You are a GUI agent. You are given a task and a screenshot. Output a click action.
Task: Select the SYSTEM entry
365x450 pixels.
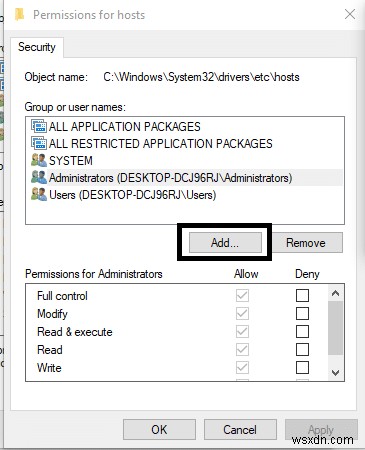pyautogui.click(x=185, y=161)
